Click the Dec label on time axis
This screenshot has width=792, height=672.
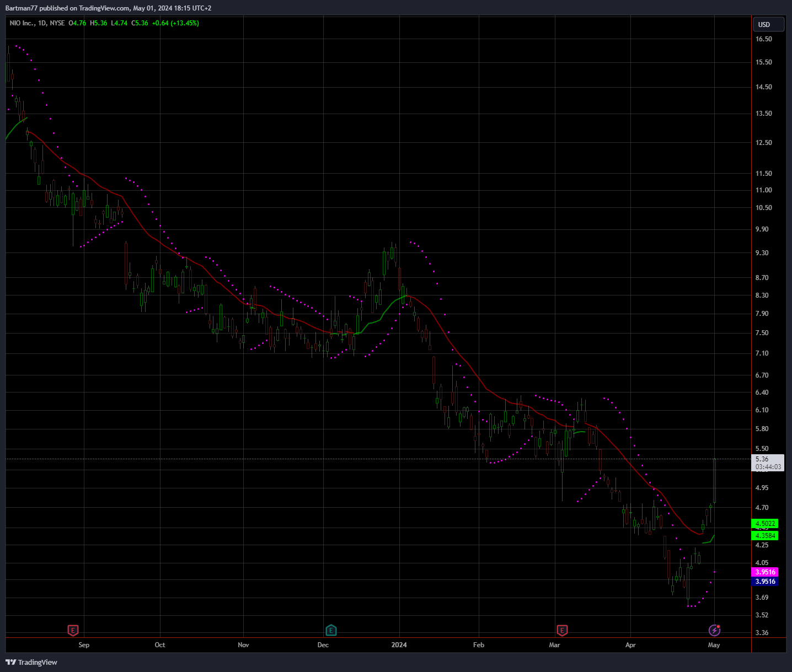click(323, 645)
